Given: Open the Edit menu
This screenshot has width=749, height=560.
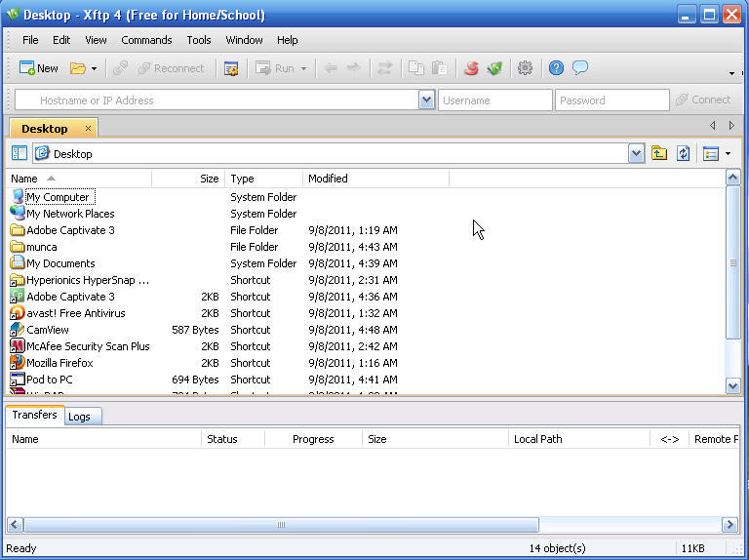Looking at the screenshot, I should (61, 40).
